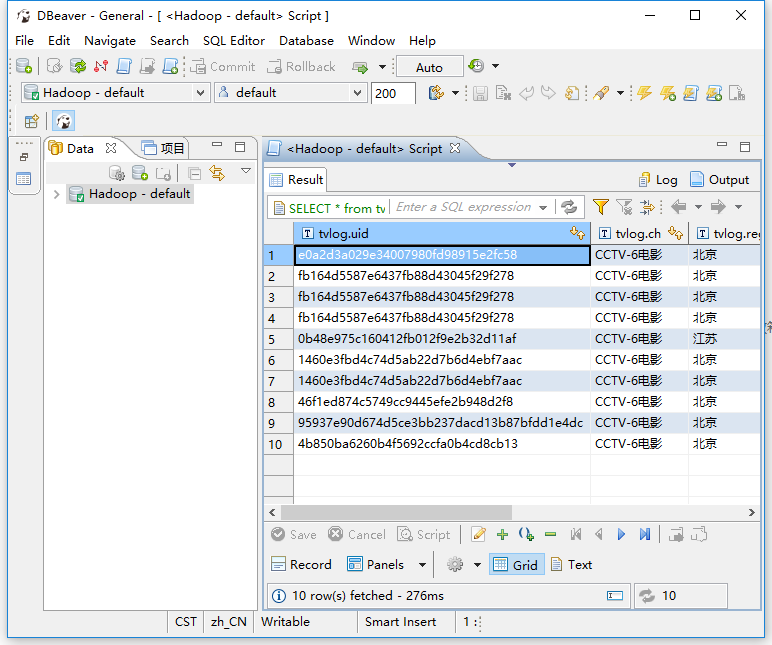Screen dimensions: 772x645
Task: Click the refresh icon beside SQL filter
Action: 569,207
